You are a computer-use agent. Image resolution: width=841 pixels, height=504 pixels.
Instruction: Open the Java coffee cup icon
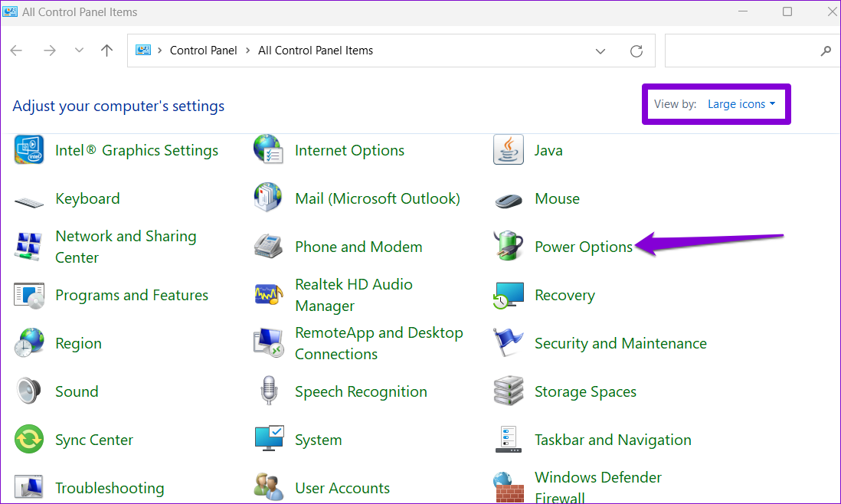508,150
